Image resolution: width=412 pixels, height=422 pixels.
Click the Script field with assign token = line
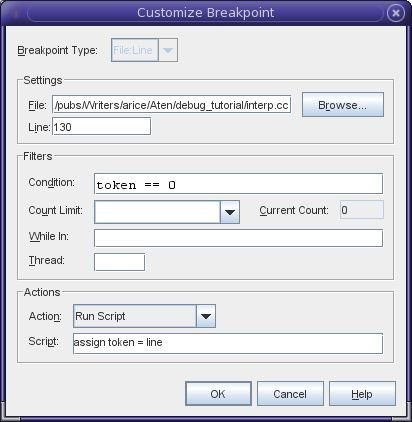pyautogui.click(x=228, y=343)
